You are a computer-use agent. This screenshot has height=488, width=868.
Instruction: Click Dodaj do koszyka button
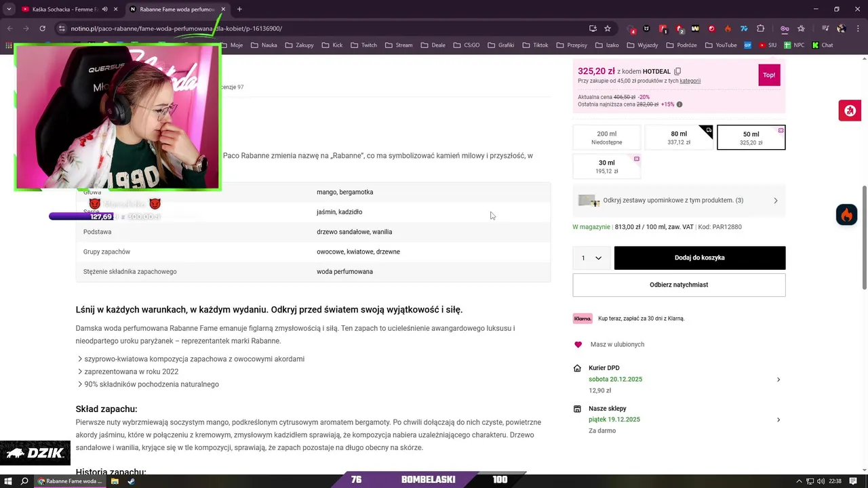[x=700, y=258]
